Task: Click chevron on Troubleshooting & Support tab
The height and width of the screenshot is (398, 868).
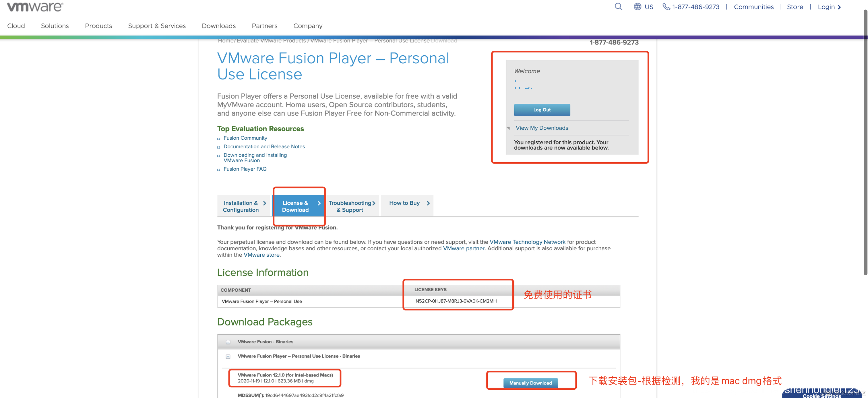Action: [374, 203]
